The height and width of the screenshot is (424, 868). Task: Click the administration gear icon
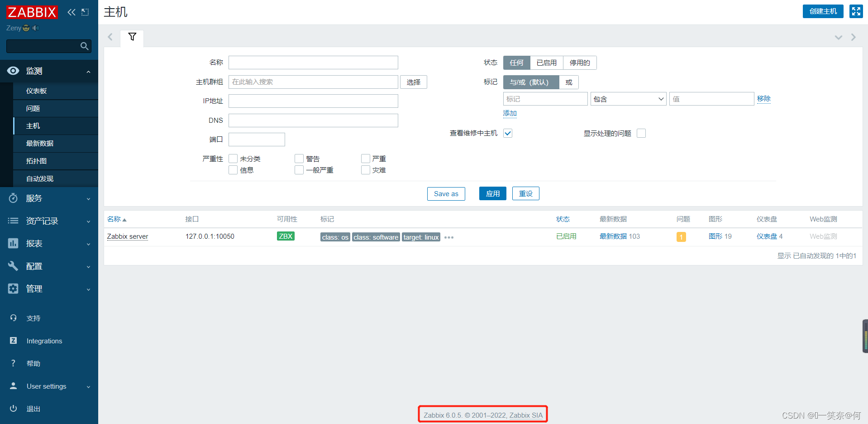pos(13,289)
